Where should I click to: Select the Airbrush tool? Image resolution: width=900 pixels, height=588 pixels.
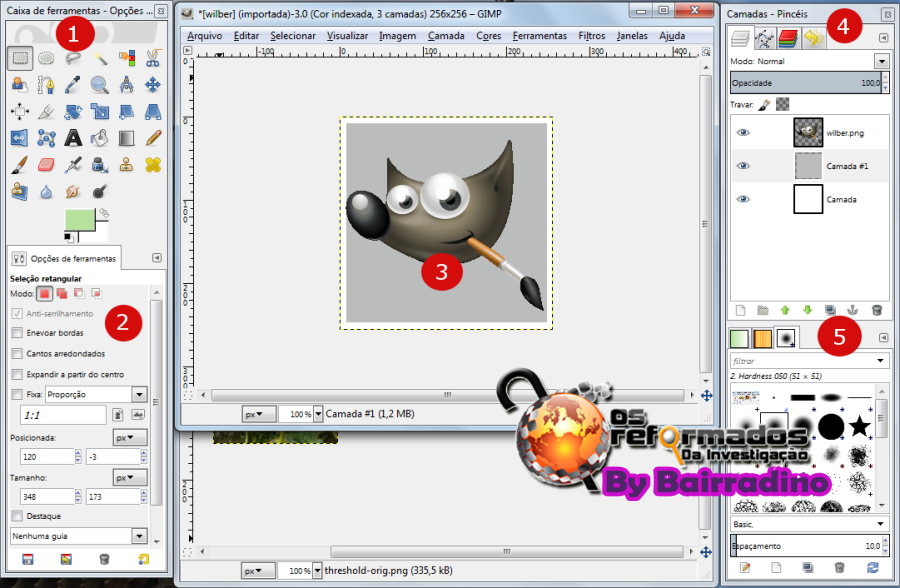click(x=73, y=165)
